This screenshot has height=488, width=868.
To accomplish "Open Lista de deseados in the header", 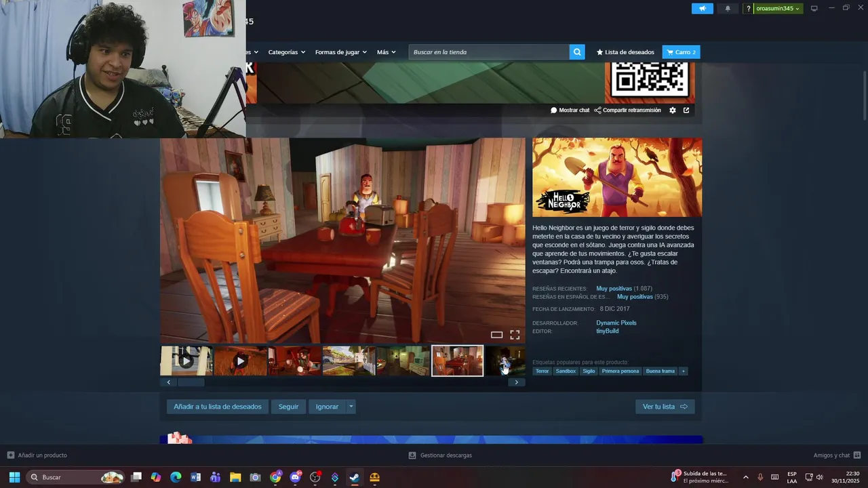I will (x=625, y=52).
